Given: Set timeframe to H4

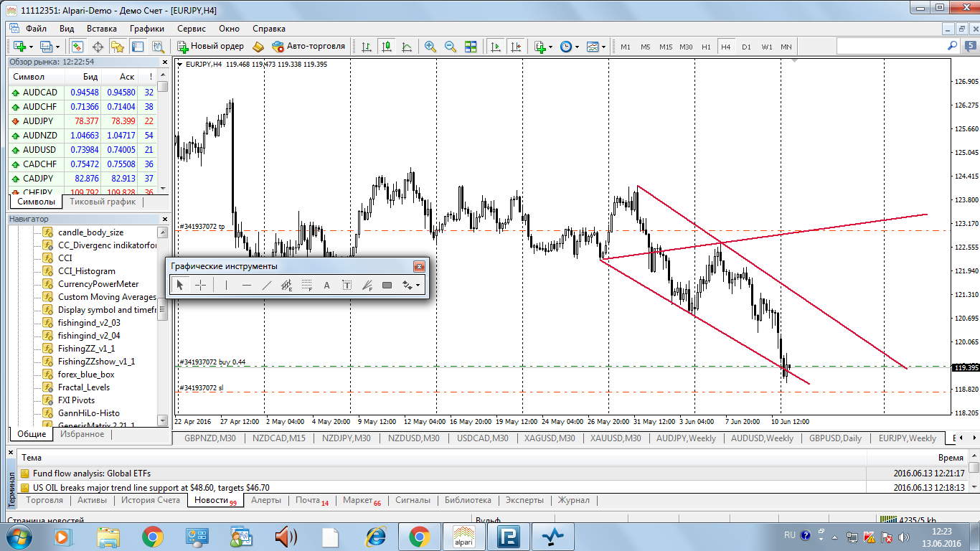Looking at the screenshot, I should coord(726,47).
